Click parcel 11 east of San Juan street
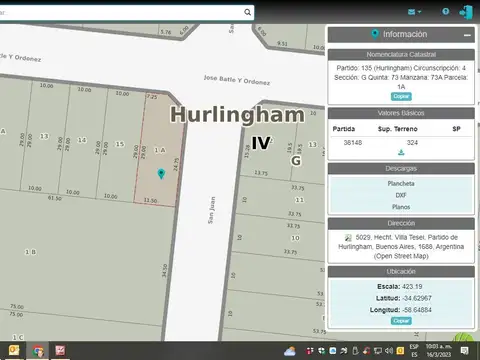 click(x=299, y=200)
